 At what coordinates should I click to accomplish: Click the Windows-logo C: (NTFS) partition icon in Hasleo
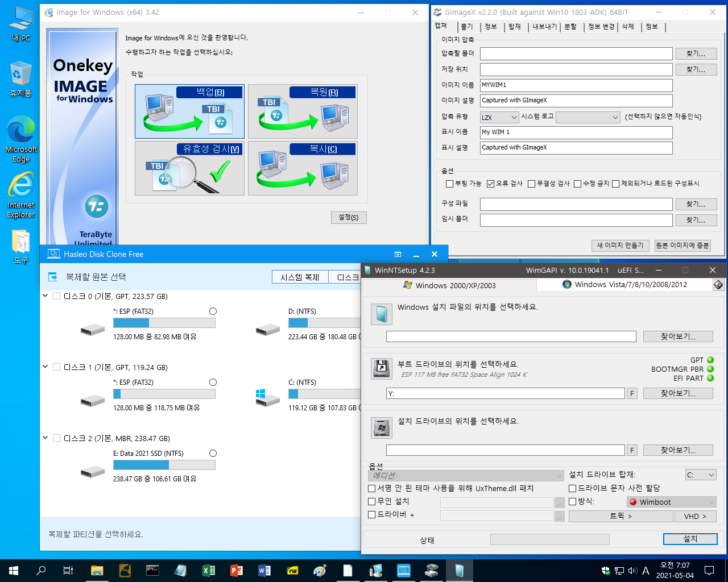[268, 397]
